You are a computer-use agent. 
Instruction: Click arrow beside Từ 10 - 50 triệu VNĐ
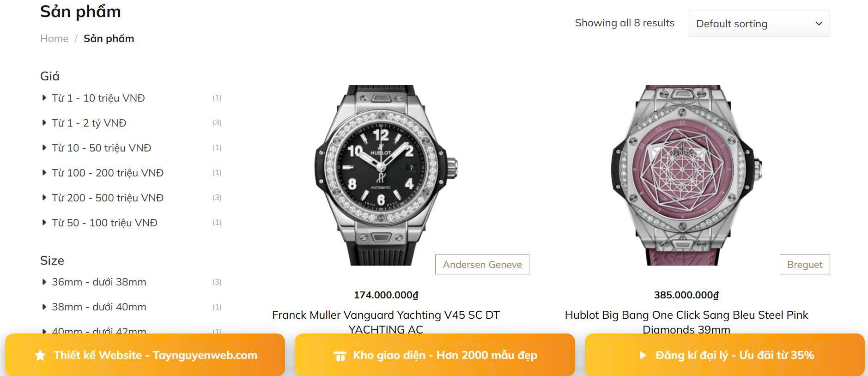[44, 148]
